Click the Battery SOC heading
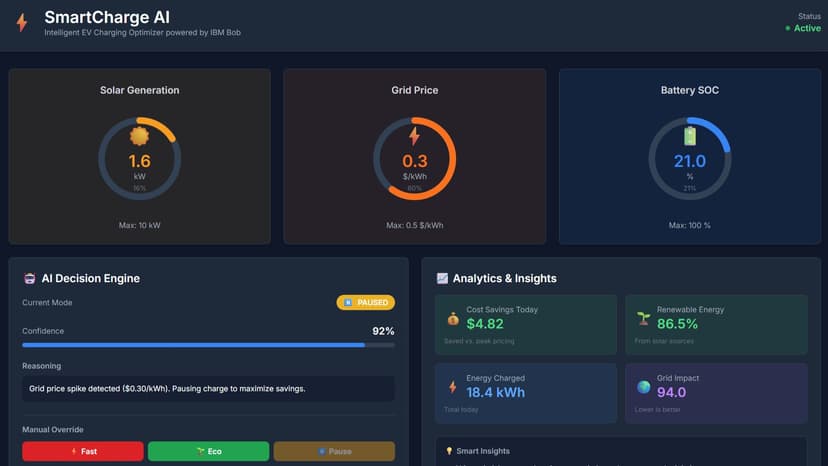 click(x=690, y=90)
